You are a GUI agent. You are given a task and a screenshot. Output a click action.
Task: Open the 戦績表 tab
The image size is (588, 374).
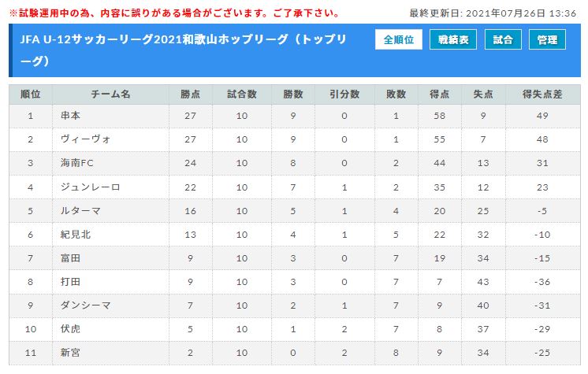(453, 39)
